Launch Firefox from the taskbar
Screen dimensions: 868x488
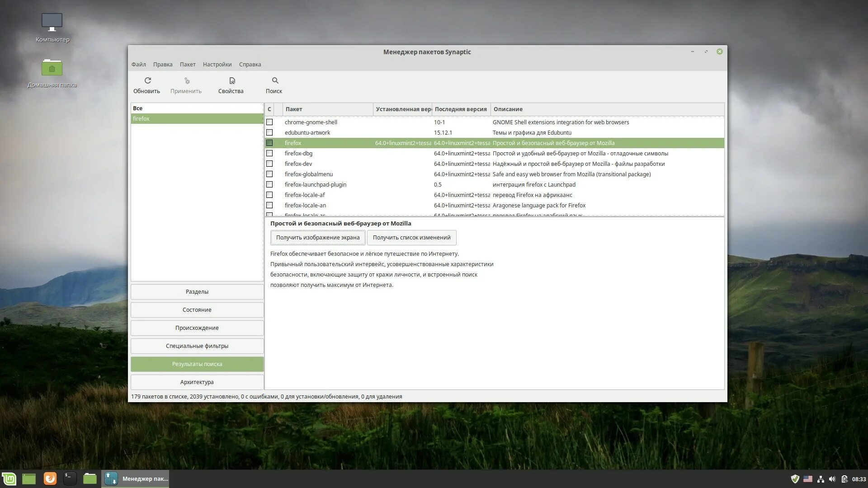point(50,479)
